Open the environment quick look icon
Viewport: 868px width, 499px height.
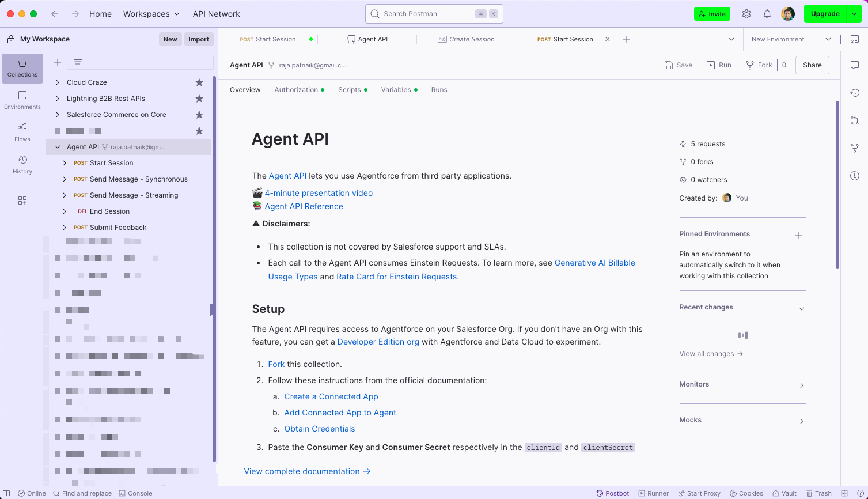coord(855,39)
